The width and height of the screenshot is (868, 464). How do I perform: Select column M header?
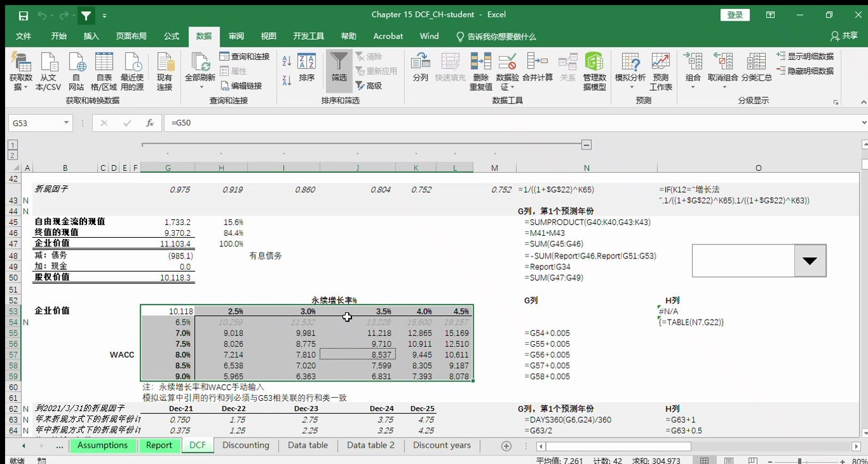(495, 168)
